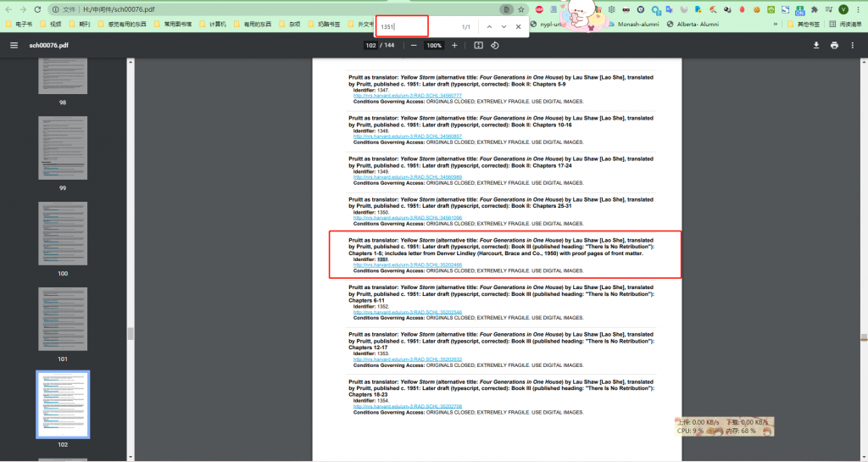Open the red egg extension icon

[x=743, y=9]
